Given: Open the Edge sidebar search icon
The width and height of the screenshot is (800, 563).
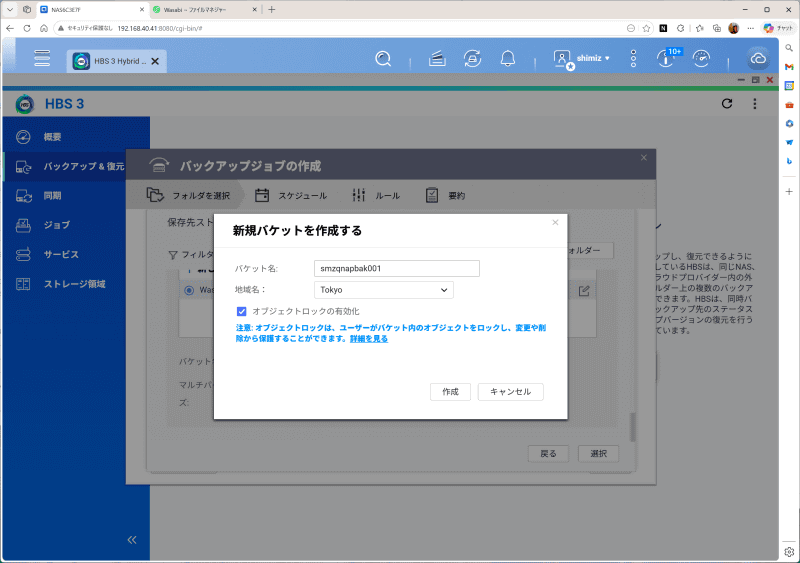Looking at the screenshot, I should [789, 48].
